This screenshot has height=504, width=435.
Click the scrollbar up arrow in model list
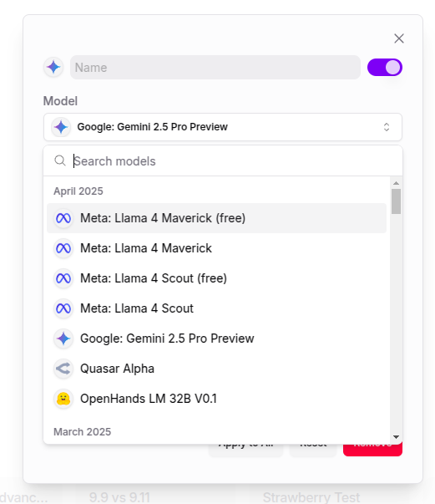coord(396,183)
